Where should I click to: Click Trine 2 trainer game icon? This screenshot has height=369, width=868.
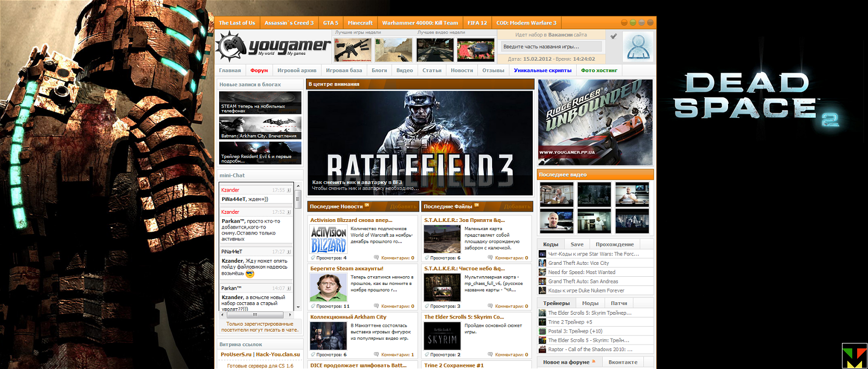tap(542, 322)
